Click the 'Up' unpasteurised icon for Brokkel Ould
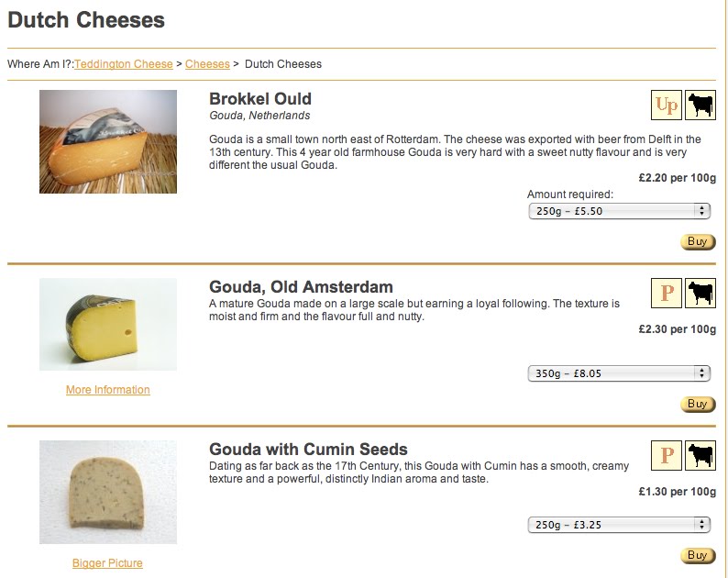 667,106
